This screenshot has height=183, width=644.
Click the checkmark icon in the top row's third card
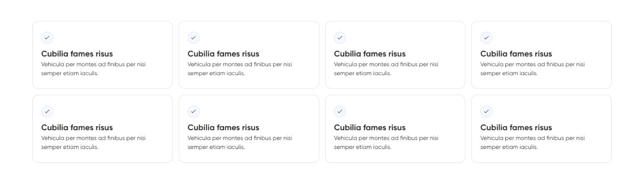tap(340, 38)
